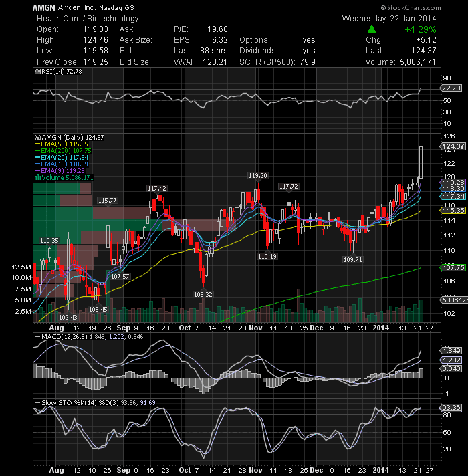Click the stochastic 93.36 axis tag
The image size is (468, 476).
pyautogui.click(x=451, y=407)
